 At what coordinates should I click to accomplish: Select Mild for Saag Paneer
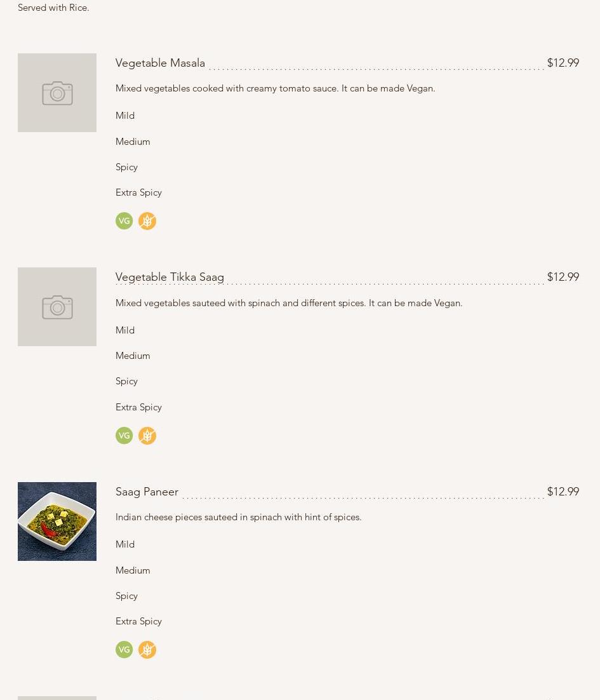(125, 544)
